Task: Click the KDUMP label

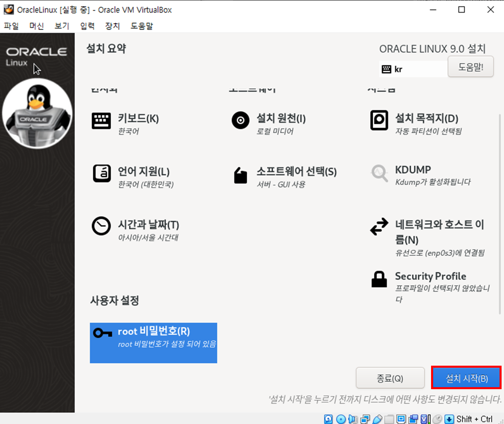Action: click(x=413, y=170)
